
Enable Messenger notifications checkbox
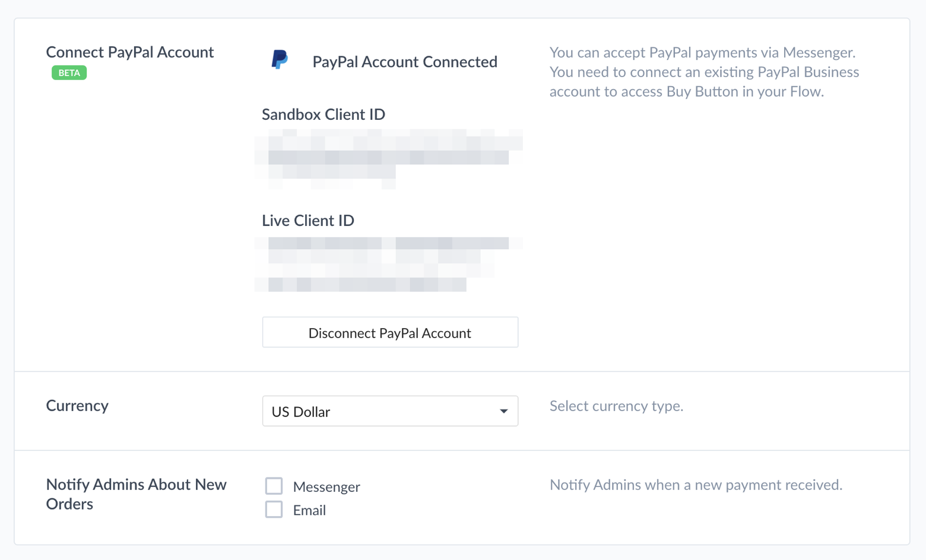[x=274, y=486]
